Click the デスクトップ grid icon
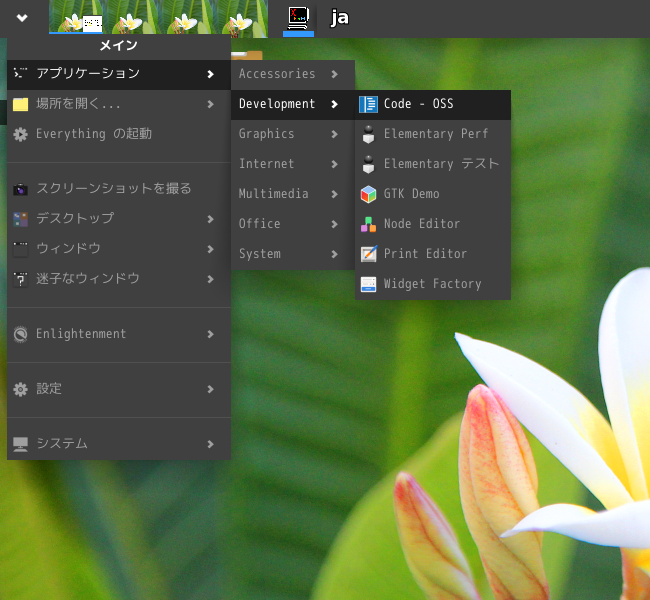Image resolution: width=650 pixels, height=600 pixels. tap(20, 219)
